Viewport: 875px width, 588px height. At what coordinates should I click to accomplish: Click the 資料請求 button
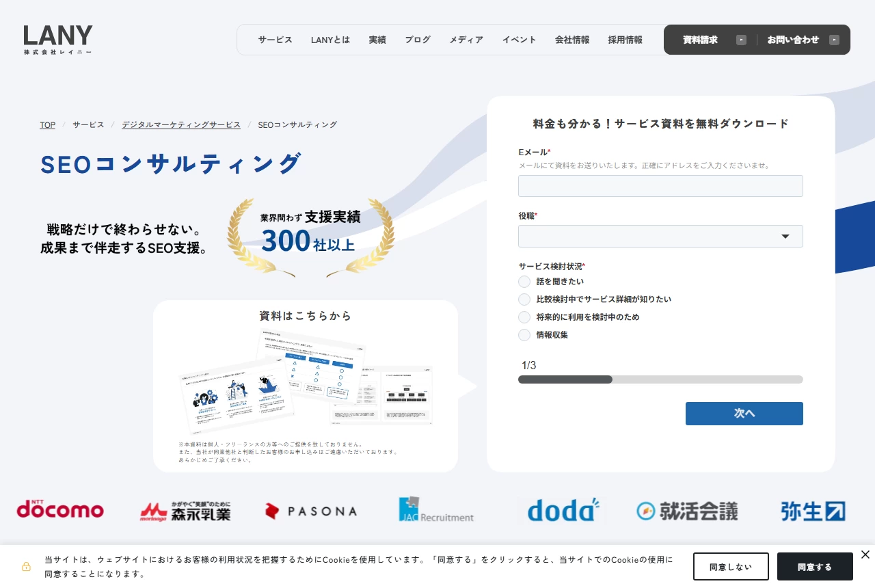(x=711, y=40)
